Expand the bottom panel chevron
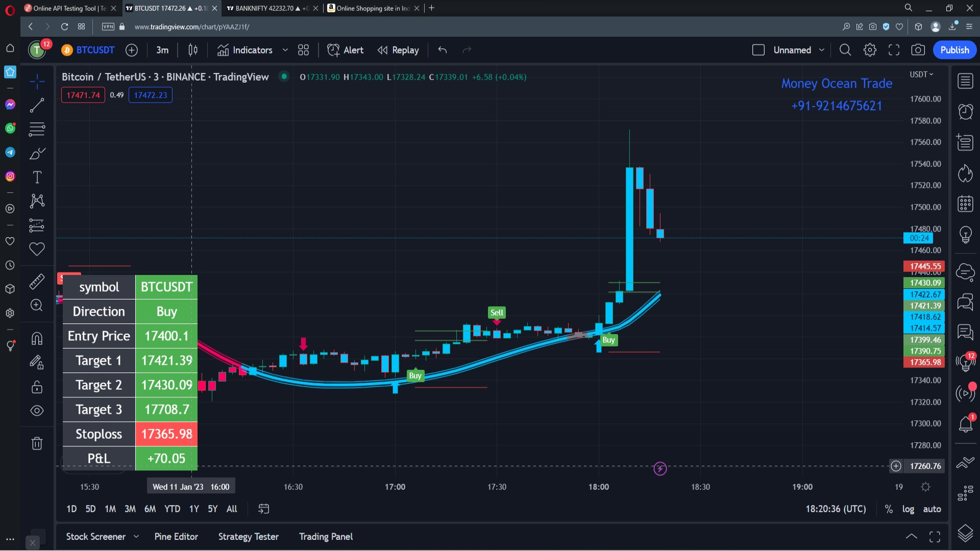Screen dimensions: 980x551 [x=911, y=537]
